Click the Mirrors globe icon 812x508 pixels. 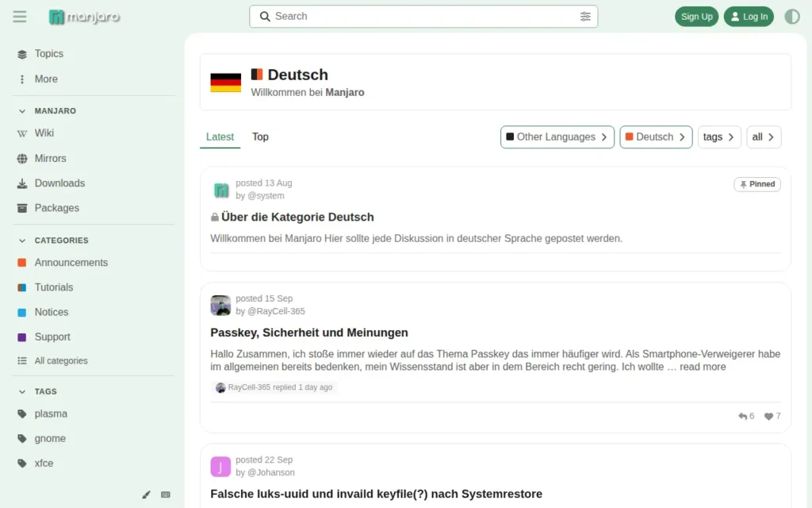coord(21,159)
